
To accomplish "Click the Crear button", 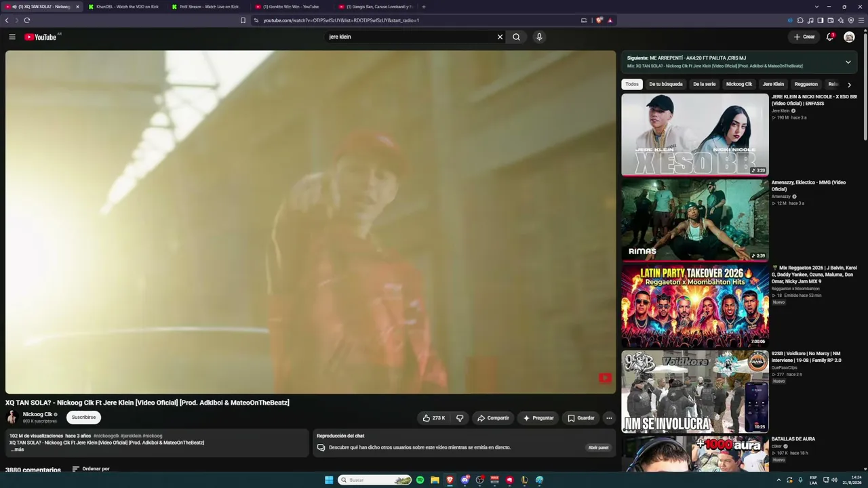I will coord(804,37).
